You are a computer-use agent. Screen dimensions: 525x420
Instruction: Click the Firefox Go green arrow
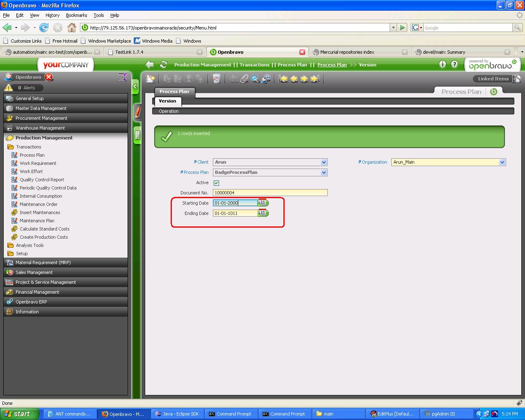(403, 28)
